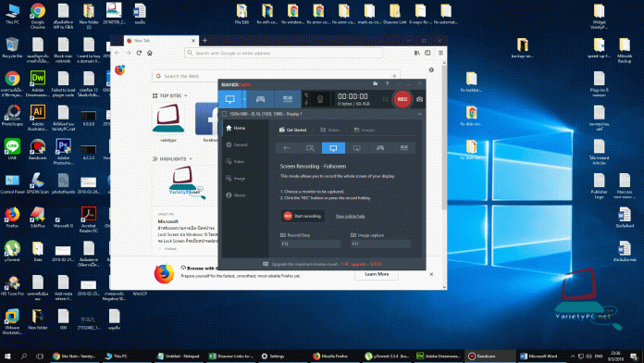The width and height of the screenshot is (644, 363).
Task: Select Bandicam HDMI device recording mode
Action: [288, 99]
